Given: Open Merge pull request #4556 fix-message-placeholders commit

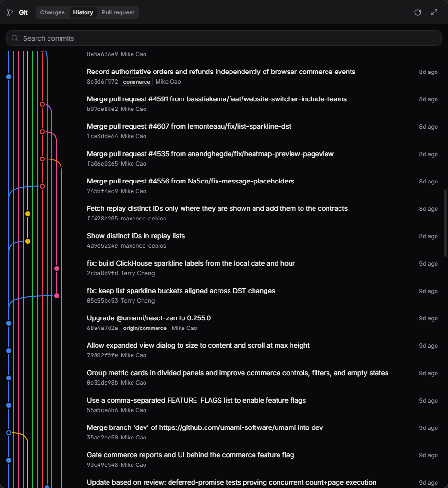Looking at the screenshot, I should (191, 181).
